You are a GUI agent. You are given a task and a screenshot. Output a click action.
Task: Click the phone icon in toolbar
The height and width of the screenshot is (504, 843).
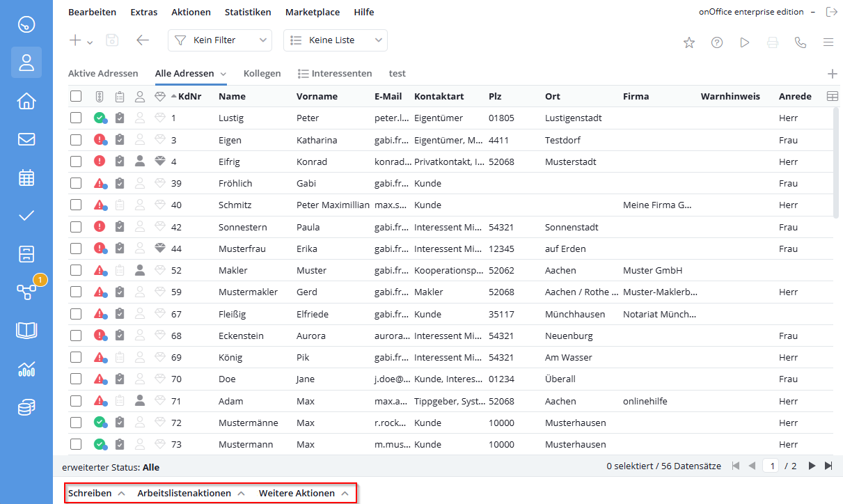[801, 42]
